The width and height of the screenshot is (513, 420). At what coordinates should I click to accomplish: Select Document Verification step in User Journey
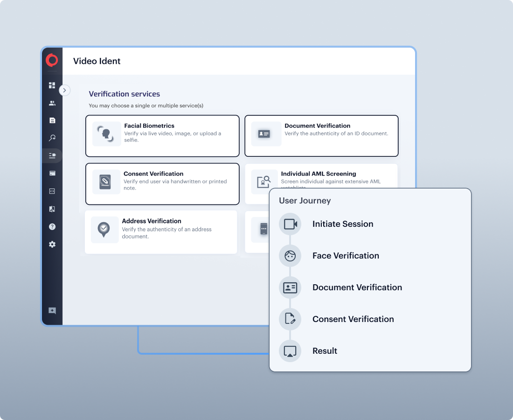(357, 287)
